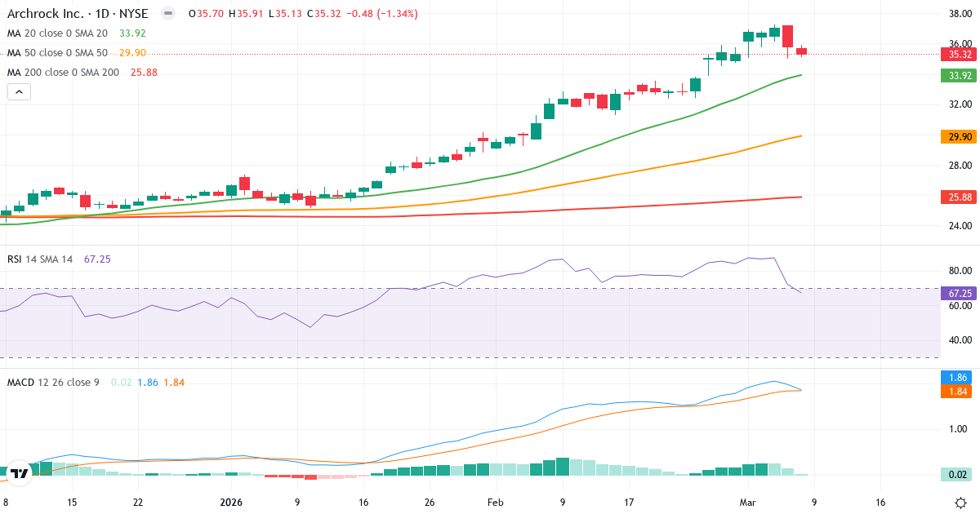The width and height of the screenshot is (980, 514).
Task: Click the TradingView logo watermark
Action: (x=21, y=471)
